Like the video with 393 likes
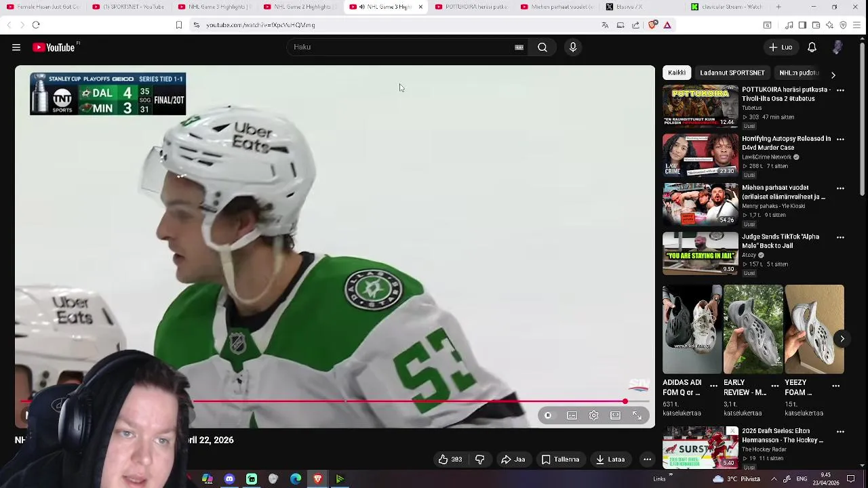The width and height of the screenshot is (868, 488). point(450,460)
